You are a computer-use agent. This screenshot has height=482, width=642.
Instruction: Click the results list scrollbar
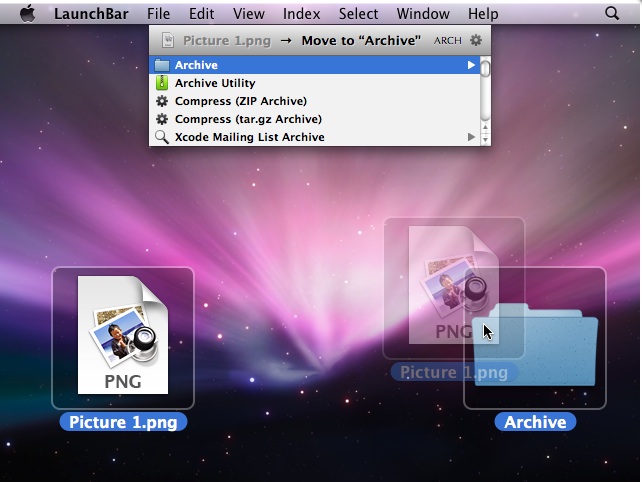485,102
